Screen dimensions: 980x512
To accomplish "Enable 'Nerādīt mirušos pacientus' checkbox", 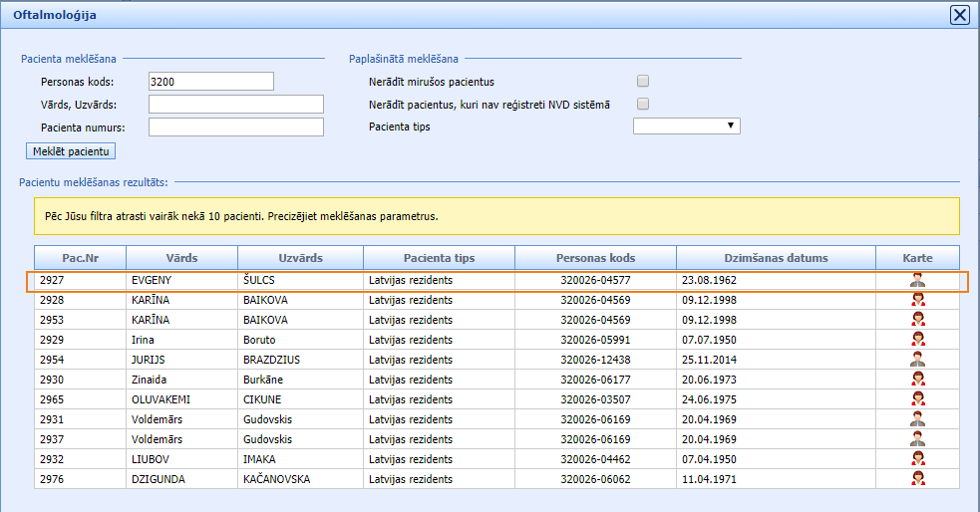I will point(643,82).
